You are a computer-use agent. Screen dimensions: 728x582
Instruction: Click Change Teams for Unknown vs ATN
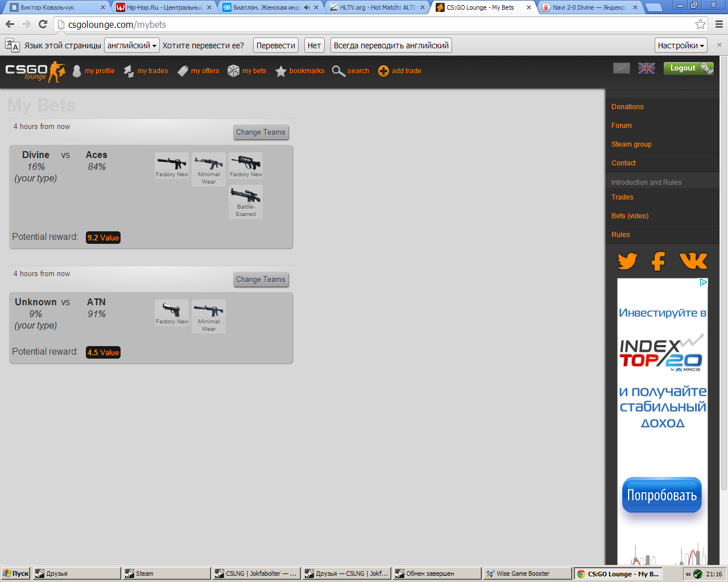[x=260, y=280]
